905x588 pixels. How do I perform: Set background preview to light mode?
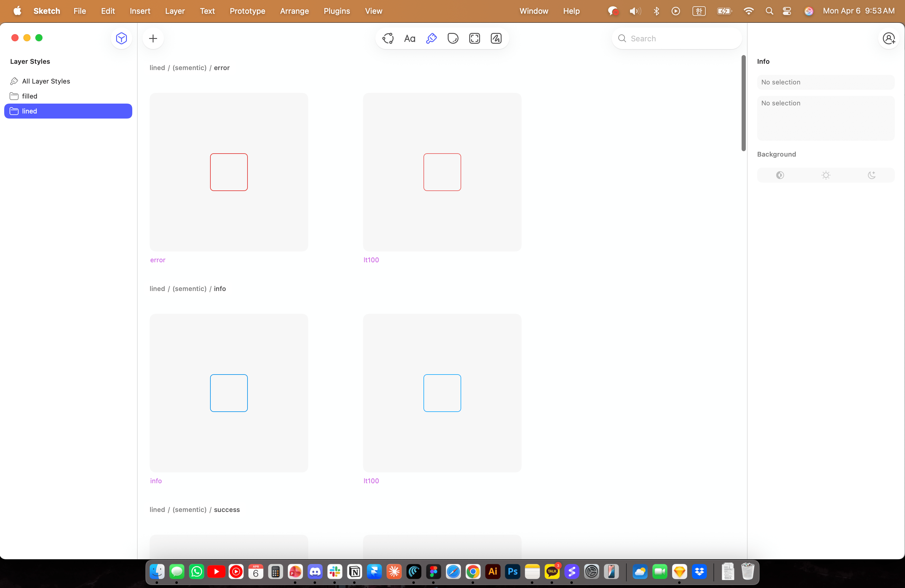825,175
